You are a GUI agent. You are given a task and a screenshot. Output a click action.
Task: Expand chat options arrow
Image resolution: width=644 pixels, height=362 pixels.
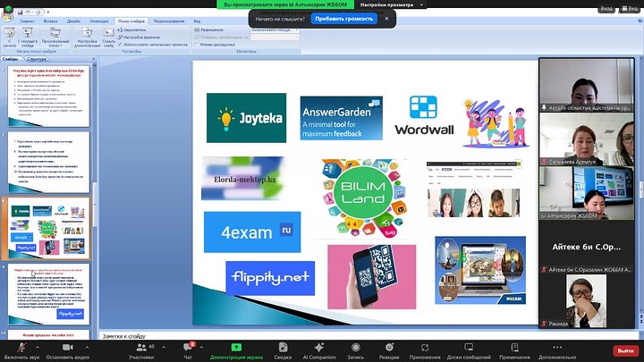click(201, 347)
